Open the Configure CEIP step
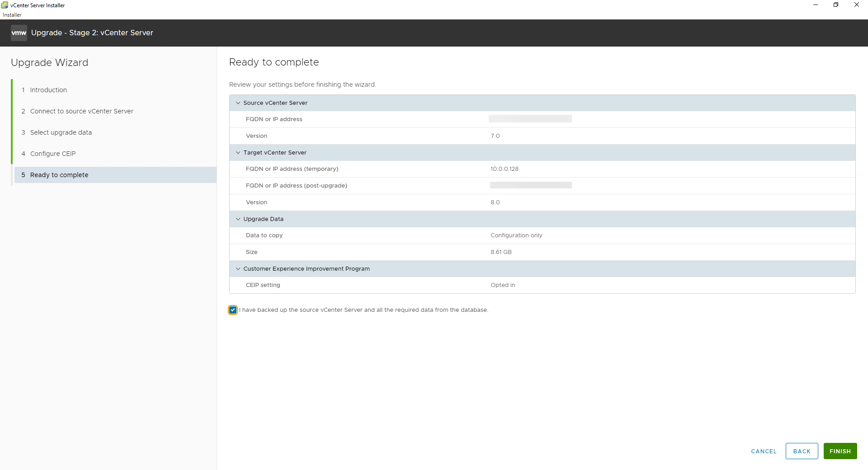The image size is (868, 470). 52,154
